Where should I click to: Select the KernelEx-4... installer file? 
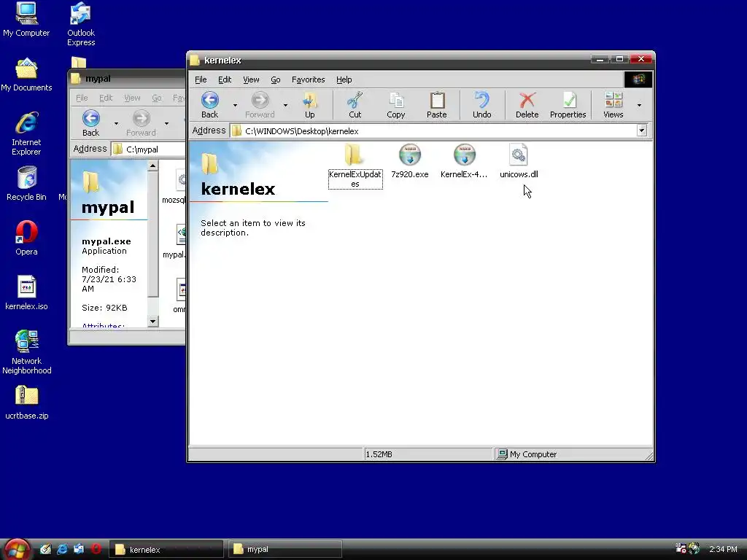point(464,161)
